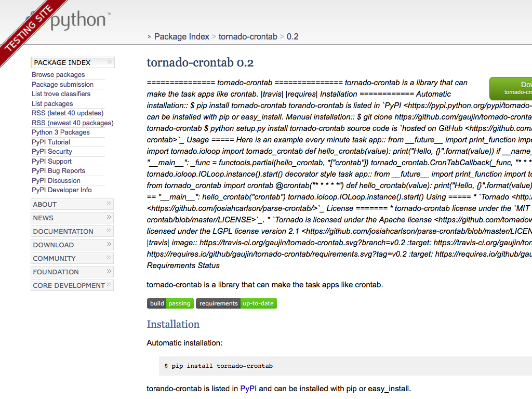Open the Documentation sidebar menu
The image size is (532, 399).
pos(63,231)
